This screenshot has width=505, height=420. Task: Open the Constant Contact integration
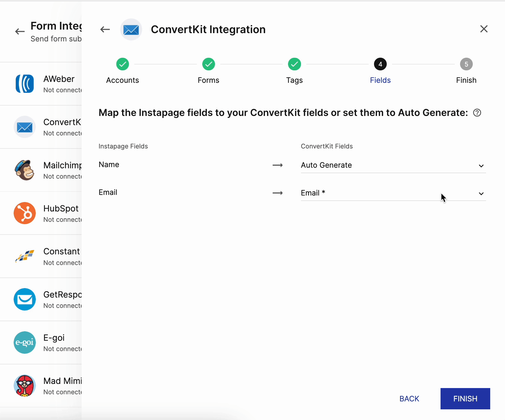[25, 256]
